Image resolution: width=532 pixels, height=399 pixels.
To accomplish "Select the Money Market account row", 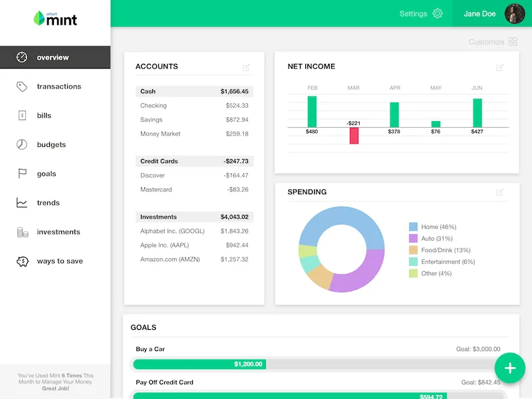I will click(194, 134).
